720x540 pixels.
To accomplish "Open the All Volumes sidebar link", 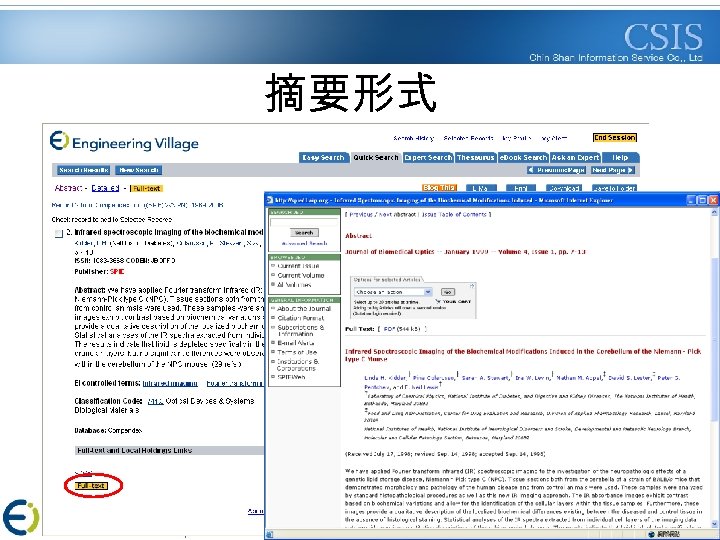I will pos(294,285).
